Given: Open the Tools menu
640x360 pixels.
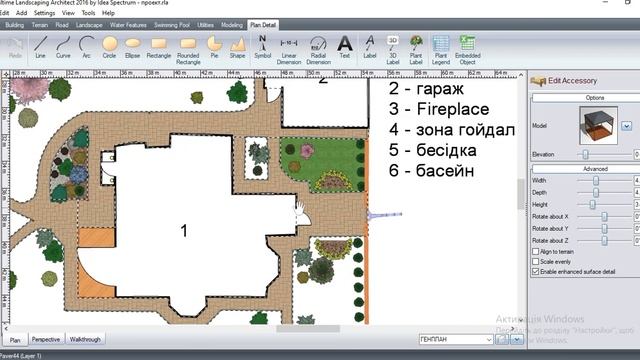Looking at the screenshot, I should [x=88, y=13].
